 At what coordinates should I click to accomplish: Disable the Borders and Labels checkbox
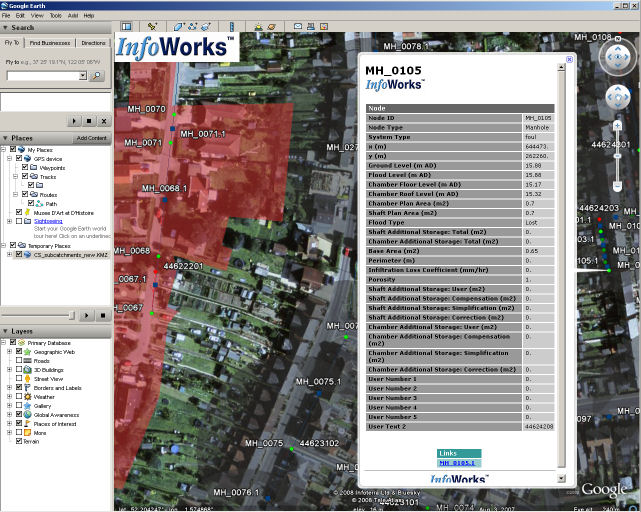(x=19, y=387)
